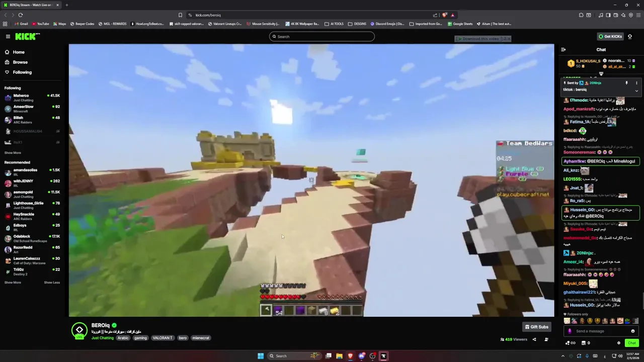Image resolution: width=644 pixels, height=362 pixels.
Task: Select the BEROiq Stream browser tab
Action: [x=31, y=5]
